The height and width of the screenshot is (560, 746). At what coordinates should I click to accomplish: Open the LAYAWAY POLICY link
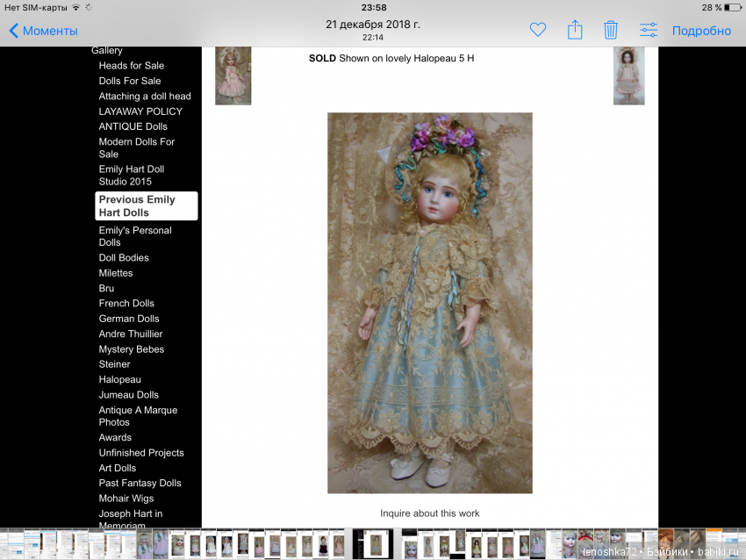140,111
